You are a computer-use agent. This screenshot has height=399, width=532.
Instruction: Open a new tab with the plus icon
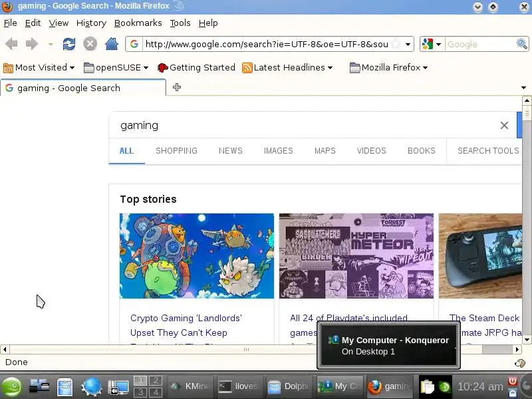point(177,87)
